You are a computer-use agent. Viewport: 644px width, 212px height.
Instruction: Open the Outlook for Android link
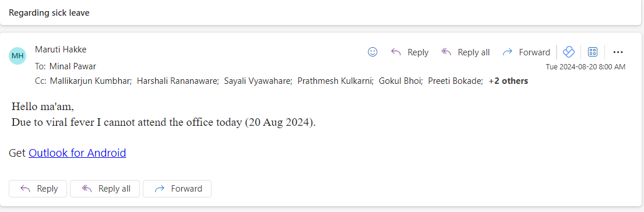tap(77, 153)
